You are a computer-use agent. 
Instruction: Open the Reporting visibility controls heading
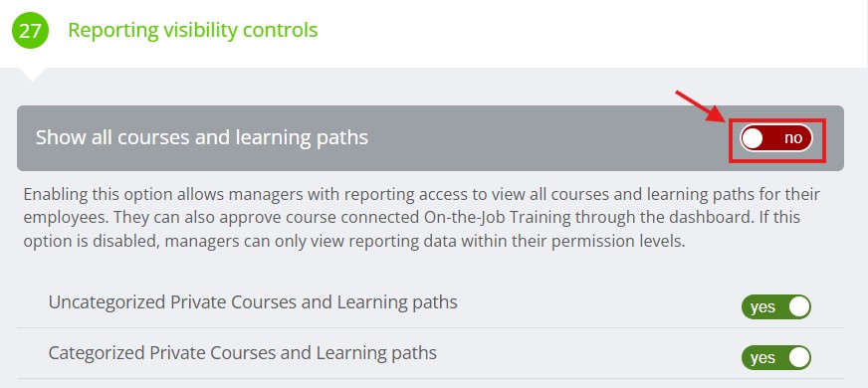193,30
